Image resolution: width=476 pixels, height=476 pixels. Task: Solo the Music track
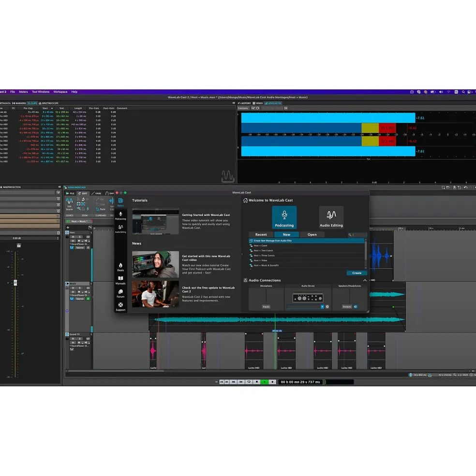[x=80, y=288]
